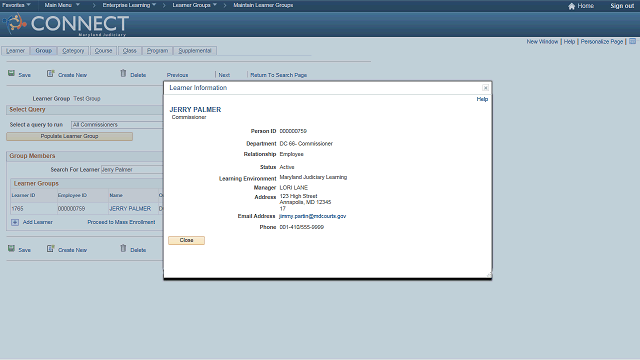Switch to the Program tab
The image size is (640, 360).
pyautogui.click(x=158, y=51)
